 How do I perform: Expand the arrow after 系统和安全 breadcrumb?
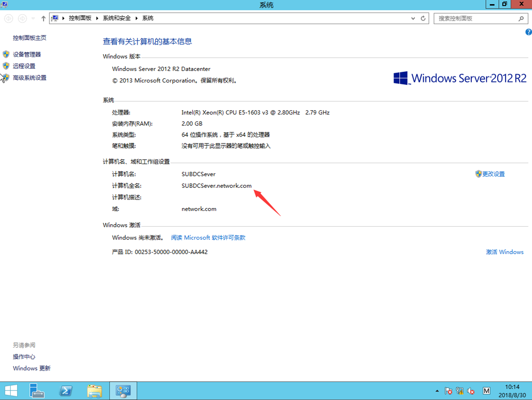tap(137, 18)
